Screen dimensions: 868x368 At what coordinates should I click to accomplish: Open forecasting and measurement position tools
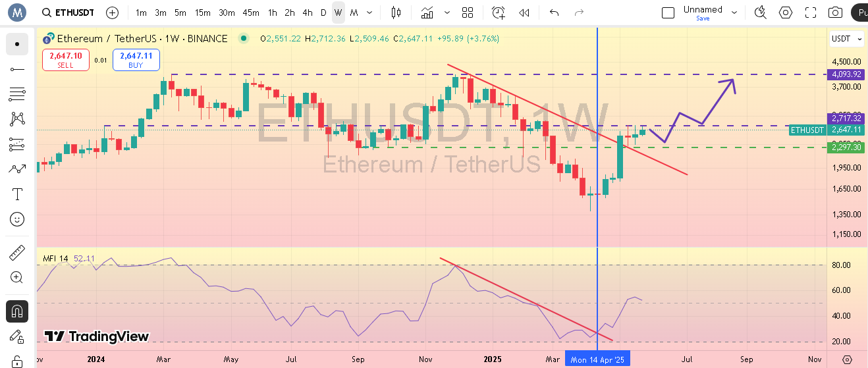(17, 144)
